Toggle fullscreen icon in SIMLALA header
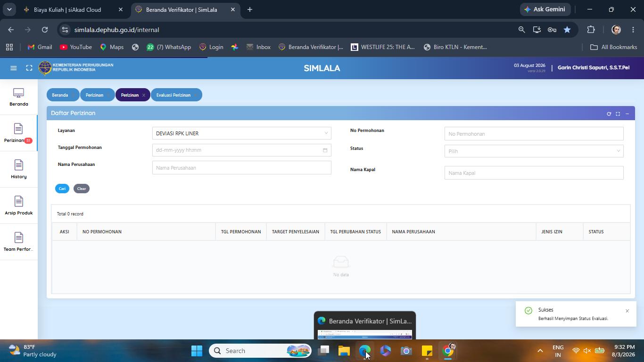The width and height of the screenshot is (644, 362). pos(29,68)
